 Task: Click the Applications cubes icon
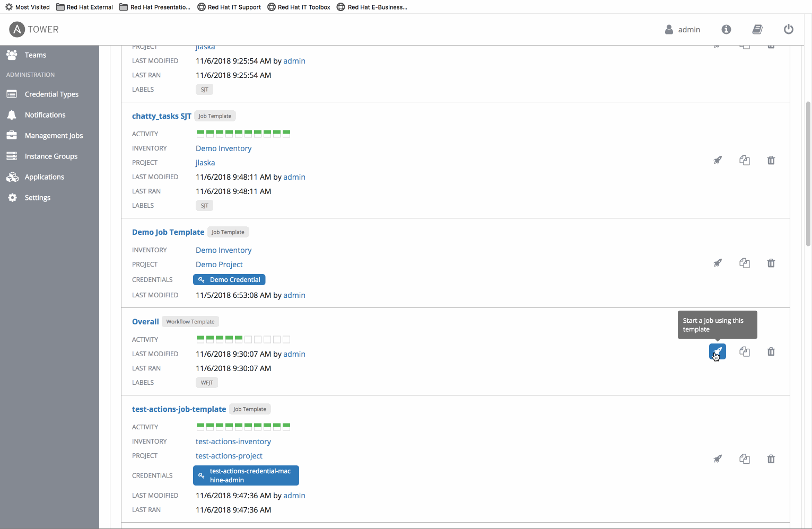click(12, 177)
